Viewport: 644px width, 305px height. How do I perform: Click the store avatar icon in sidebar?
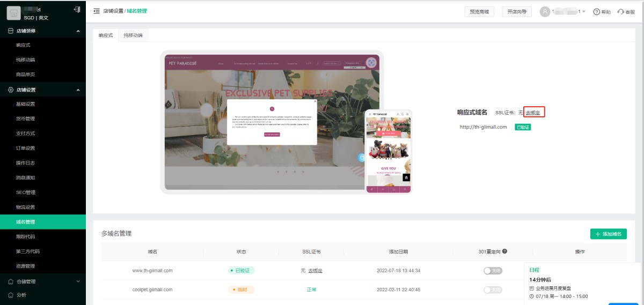tap(13, 13)
